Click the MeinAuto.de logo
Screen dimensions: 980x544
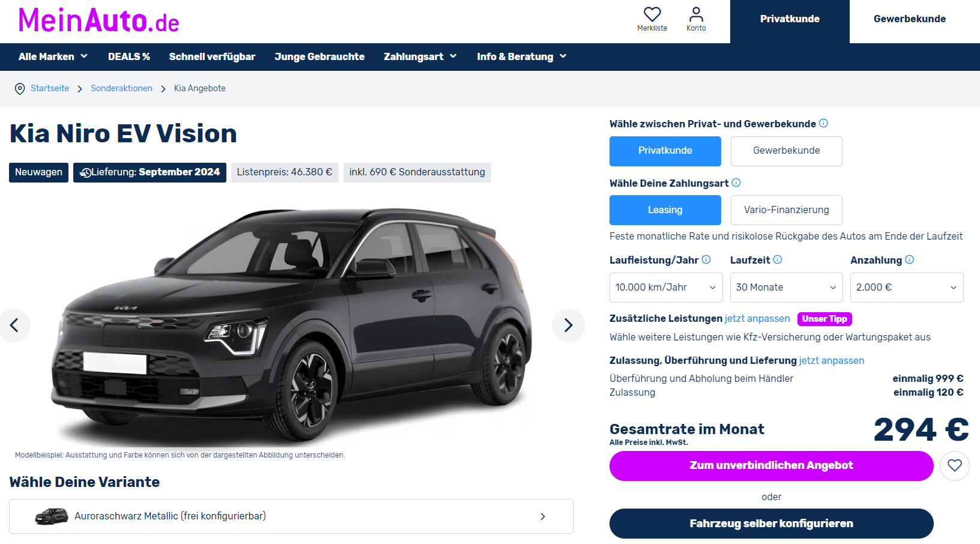pos(98,21)
